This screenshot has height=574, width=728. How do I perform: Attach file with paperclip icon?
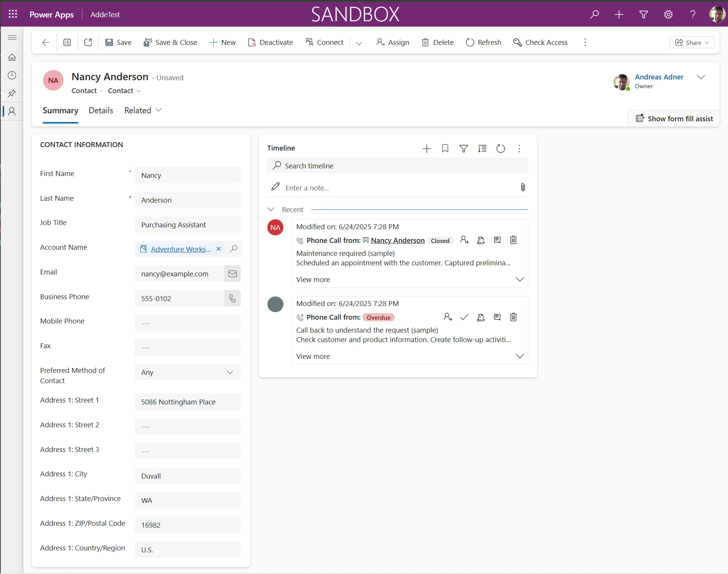coord(523,187)
